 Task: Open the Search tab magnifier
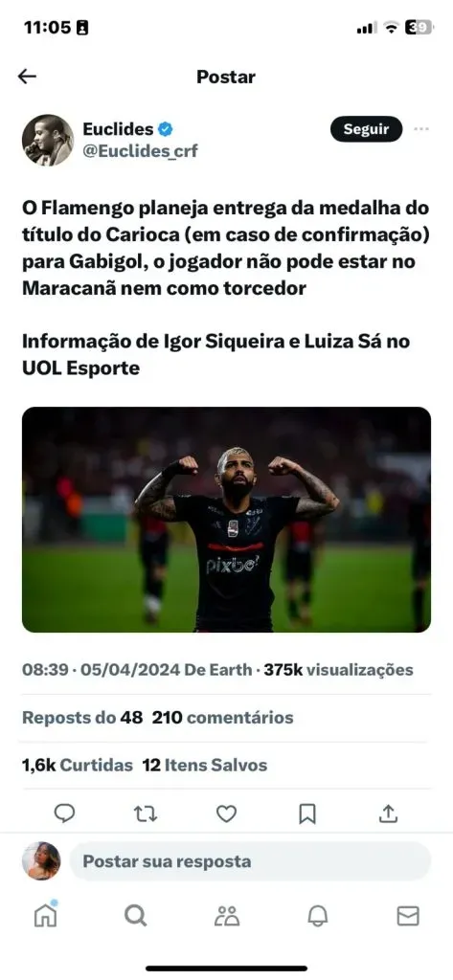135,916
